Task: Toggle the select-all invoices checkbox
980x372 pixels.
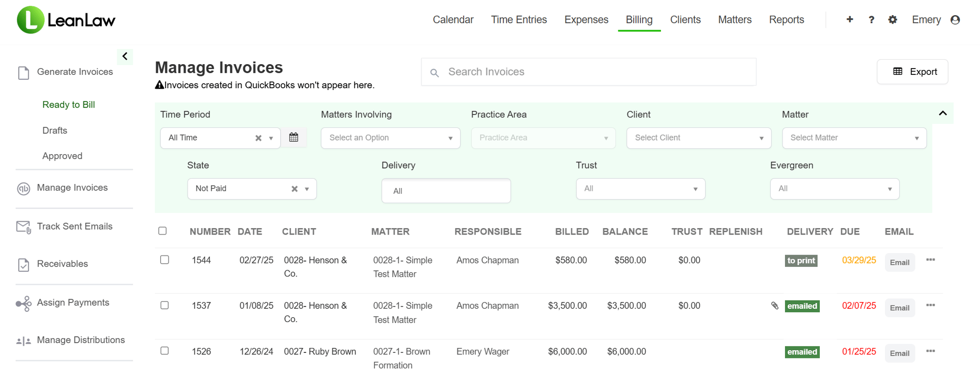Action: pyautogui.click(x=163, y=231)
